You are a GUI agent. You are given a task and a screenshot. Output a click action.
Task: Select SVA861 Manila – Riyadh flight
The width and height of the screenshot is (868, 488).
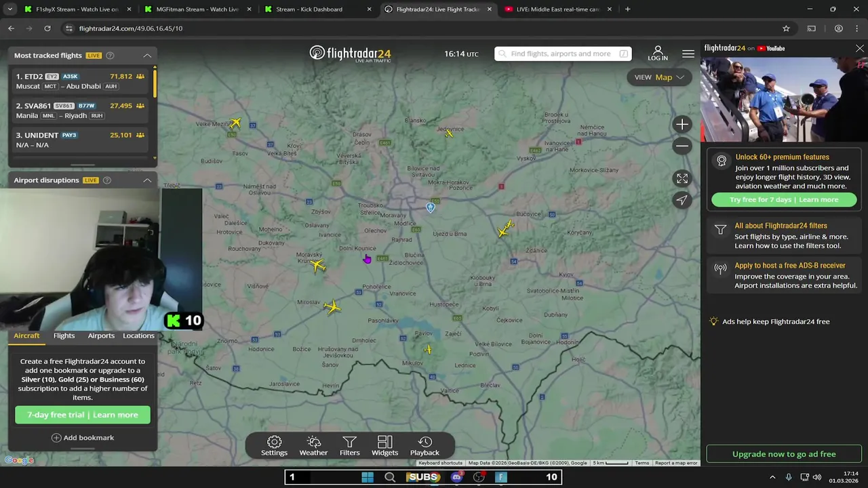click(x=81, y=110)
